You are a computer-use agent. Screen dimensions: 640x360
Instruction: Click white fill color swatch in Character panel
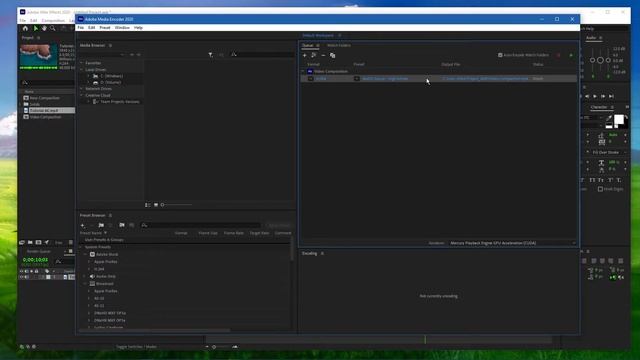tap(619, 119)
